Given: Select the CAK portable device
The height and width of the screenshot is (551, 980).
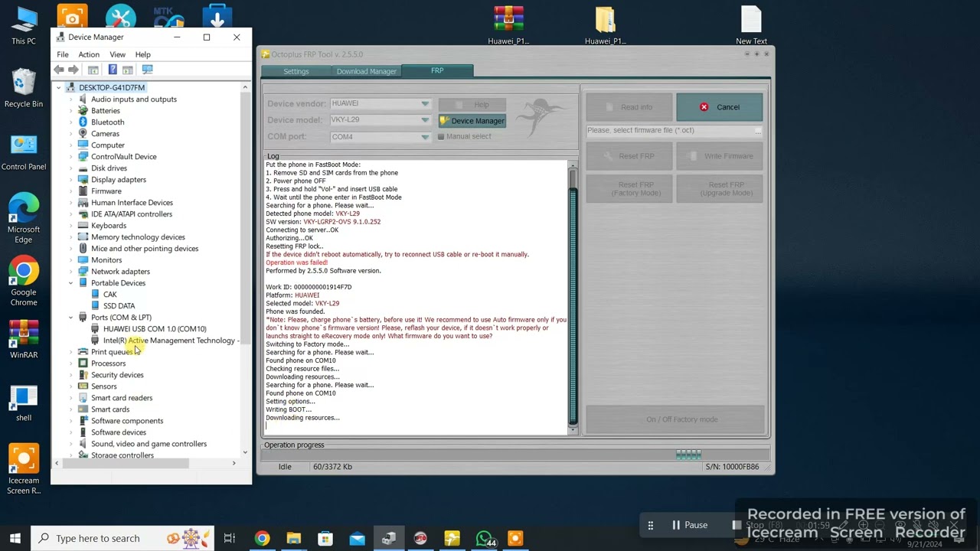Looking at the screenshot, I should point(110,295).
